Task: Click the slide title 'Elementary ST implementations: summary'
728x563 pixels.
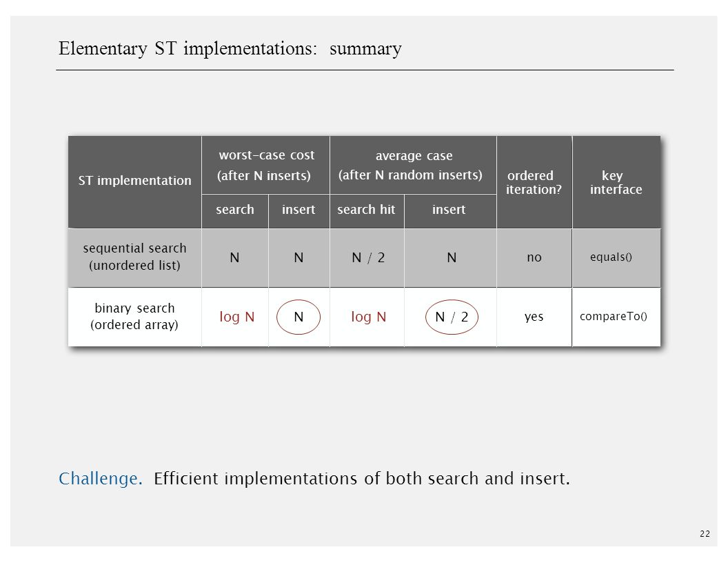Action: [230, 49]
